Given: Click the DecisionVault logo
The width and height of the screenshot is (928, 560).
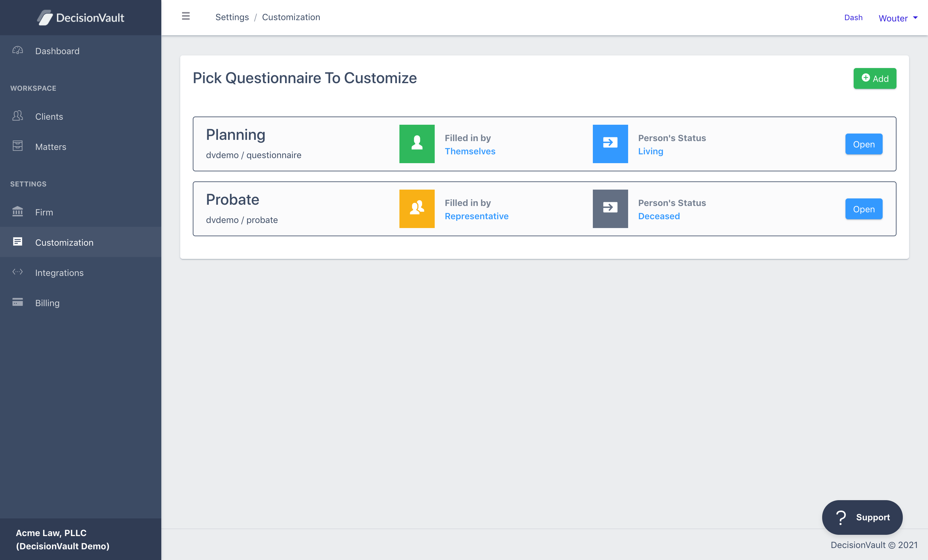Looking at the screenshot, I should click(x=81, y=18).
